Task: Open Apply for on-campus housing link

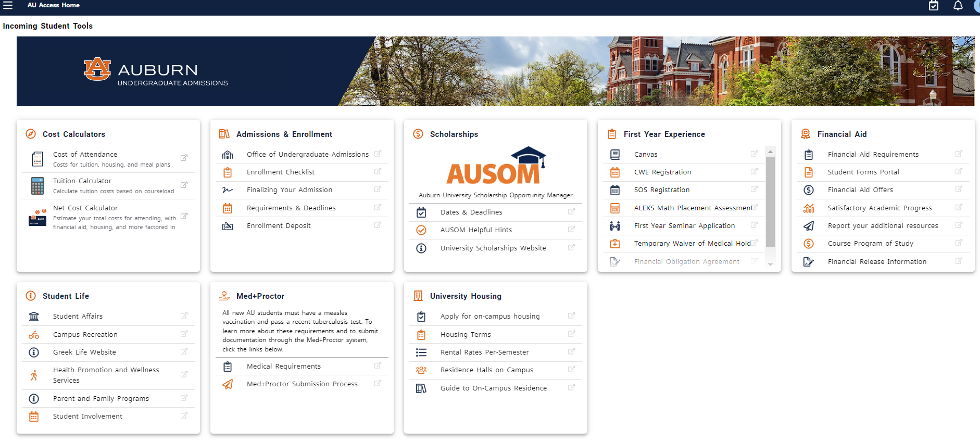Action: 489,317
